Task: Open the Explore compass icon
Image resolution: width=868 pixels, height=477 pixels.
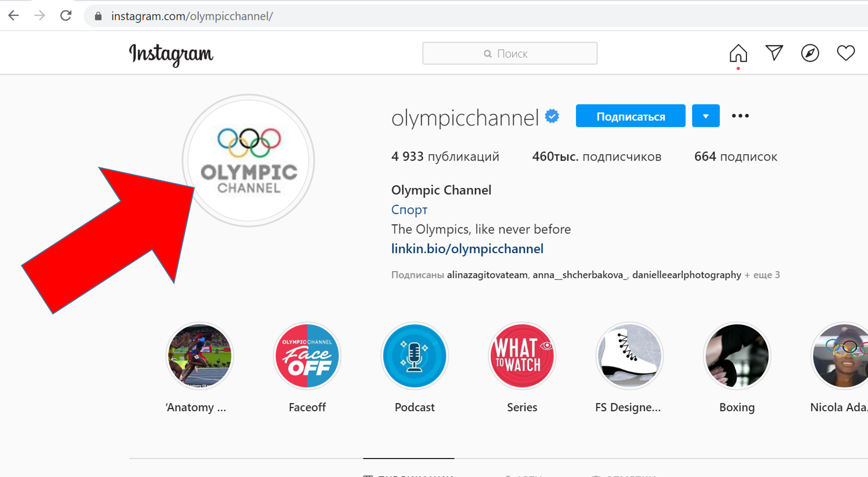Action: coord(810,53)
